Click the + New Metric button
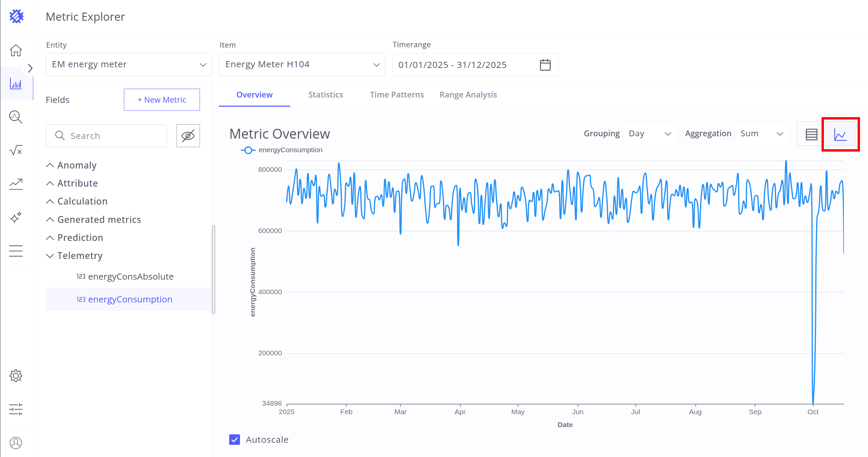Image resolution: width=868 pixels, height=457 pixels. coord(162,100)
